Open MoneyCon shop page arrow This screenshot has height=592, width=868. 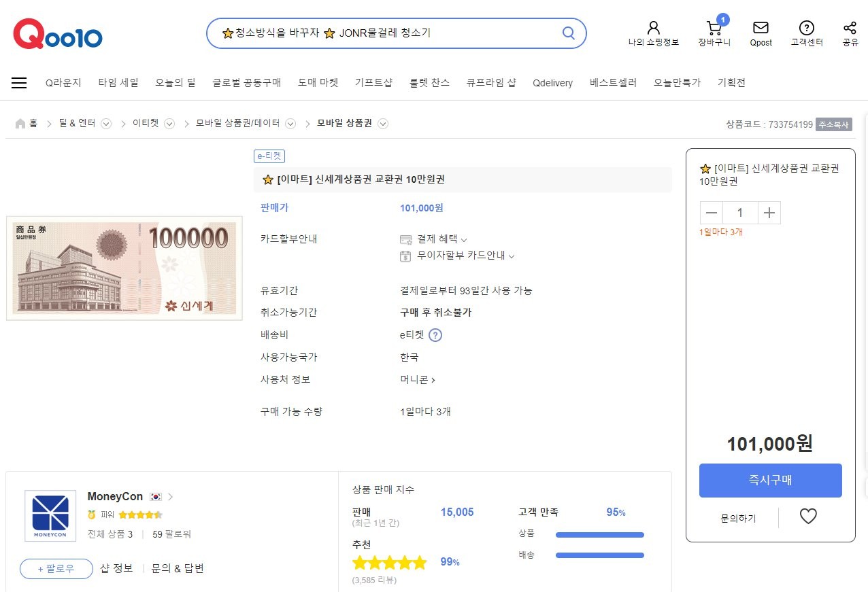[x=171, y=497]
